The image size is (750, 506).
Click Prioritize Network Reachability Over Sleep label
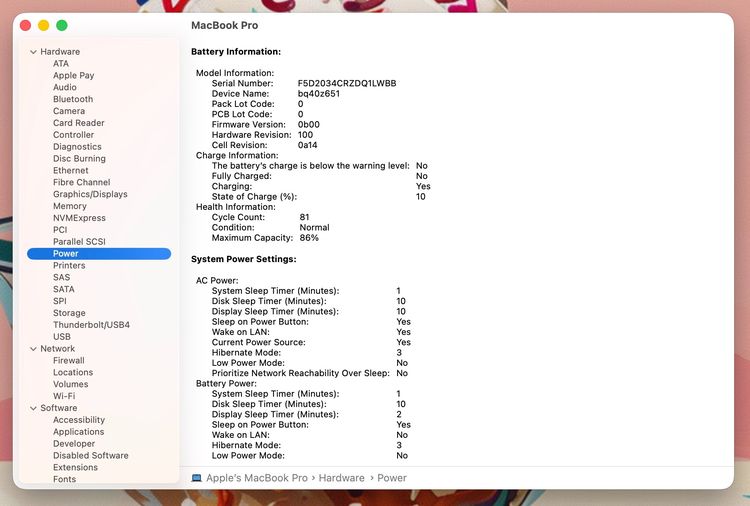click(300, 373)
